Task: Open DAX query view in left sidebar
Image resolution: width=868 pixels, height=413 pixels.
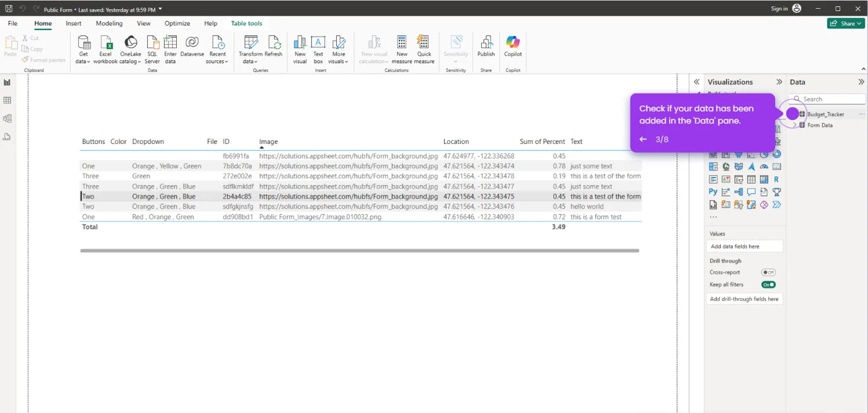Action: [7, 137]
